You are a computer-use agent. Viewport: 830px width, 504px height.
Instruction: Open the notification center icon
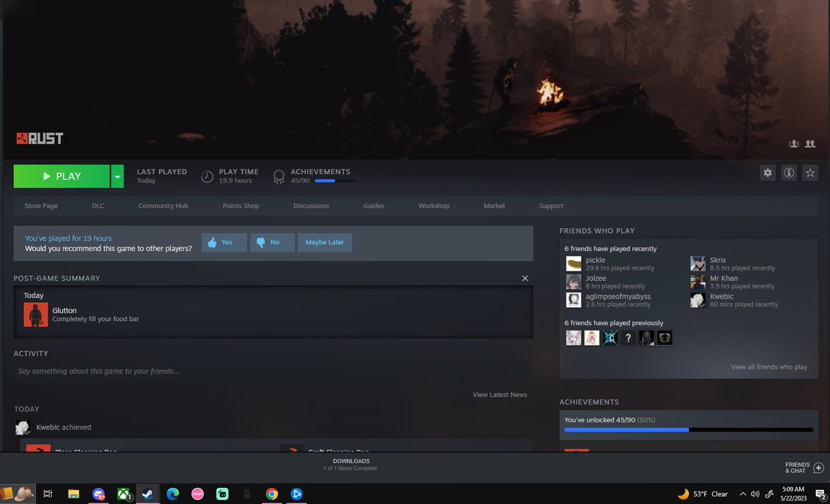coord(820,494)
